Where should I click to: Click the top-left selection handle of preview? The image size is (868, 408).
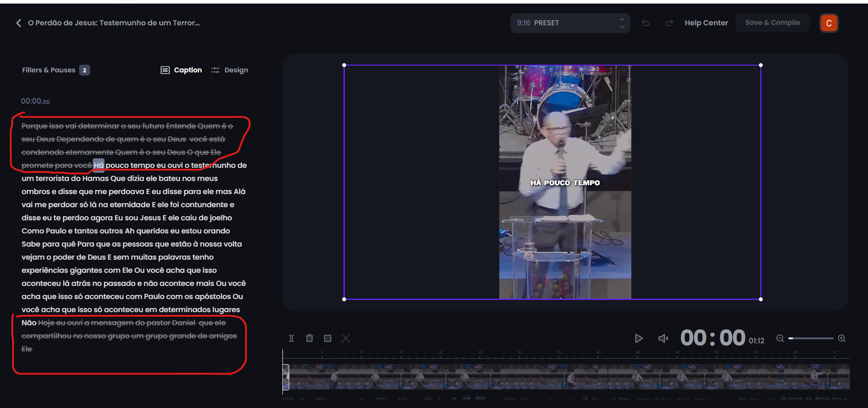click(344, 65)
